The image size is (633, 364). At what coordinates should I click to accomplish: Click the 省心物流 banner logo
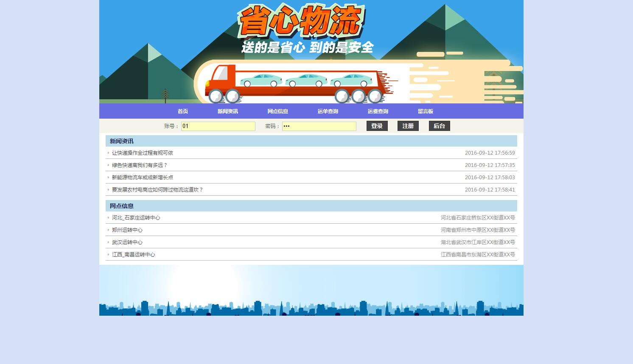point(301,21)
